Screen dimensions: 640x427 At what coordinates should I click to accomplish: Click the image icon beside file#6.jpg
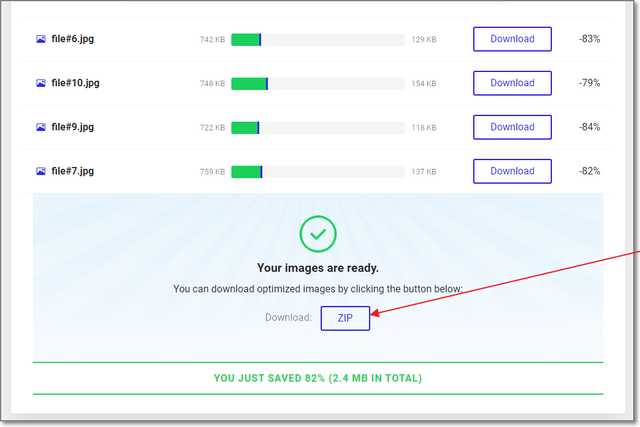tap(41, 39)
